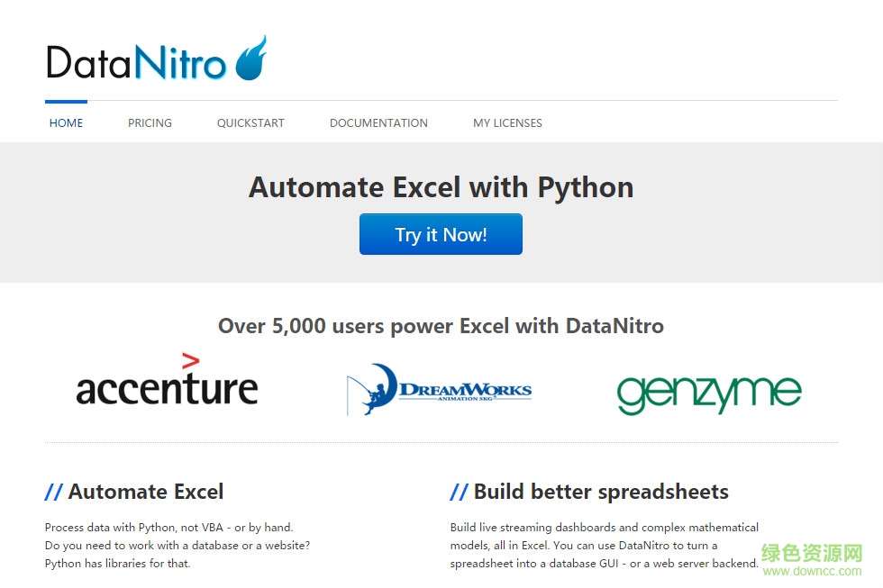Click the DreamWorks Animation logo
The width and height of the screenshot is (883, 588).
439,389
